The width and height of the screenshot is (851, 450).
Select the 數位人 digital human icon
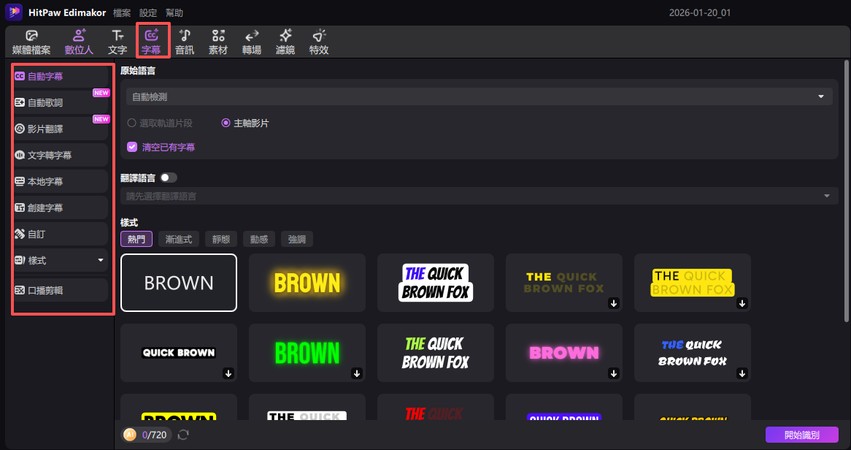point(79,41)
